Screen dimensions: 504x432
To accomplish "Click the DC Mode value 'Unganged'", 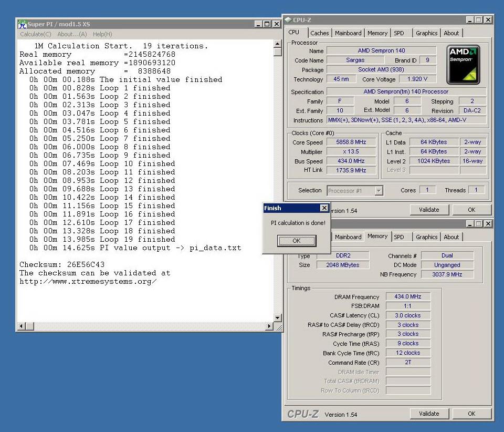I will (x=447, y=265).
